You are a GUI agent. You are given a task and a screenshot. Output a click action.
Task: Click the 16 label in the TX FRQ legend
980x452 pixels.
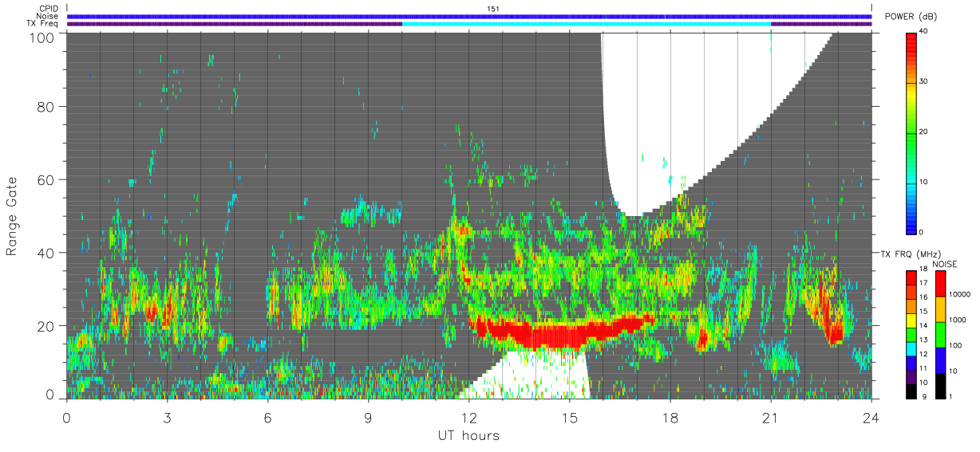tap(924, 297)
